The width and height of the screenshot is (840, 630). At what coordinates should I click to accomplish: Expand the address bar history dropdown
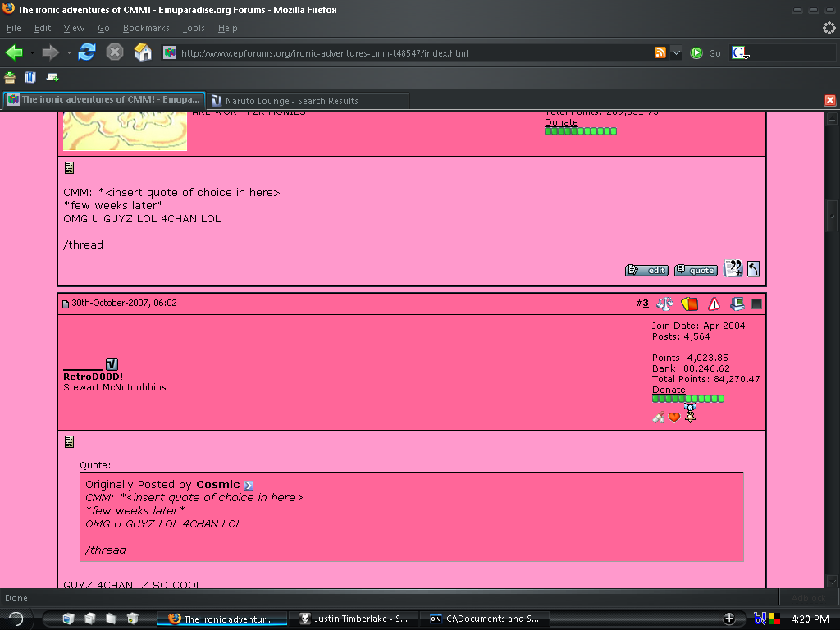pos(676,52)
